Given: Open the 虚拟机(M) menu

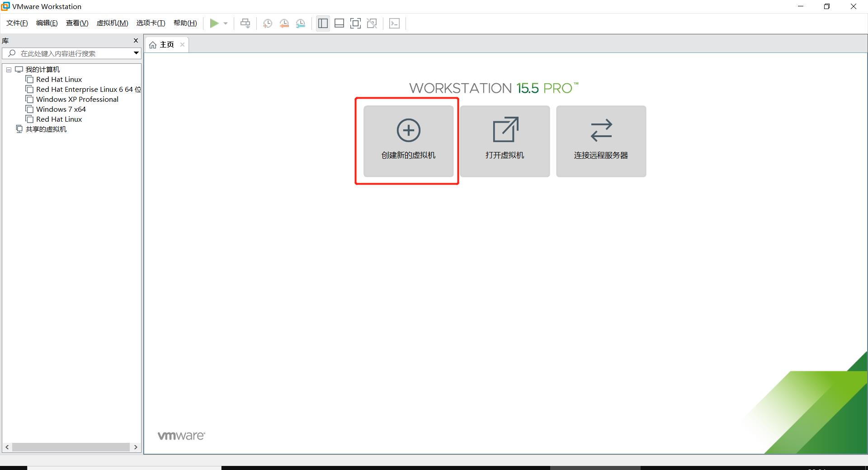Looking at the screenshot, I should pyautogui.click(x=112, y=23).
